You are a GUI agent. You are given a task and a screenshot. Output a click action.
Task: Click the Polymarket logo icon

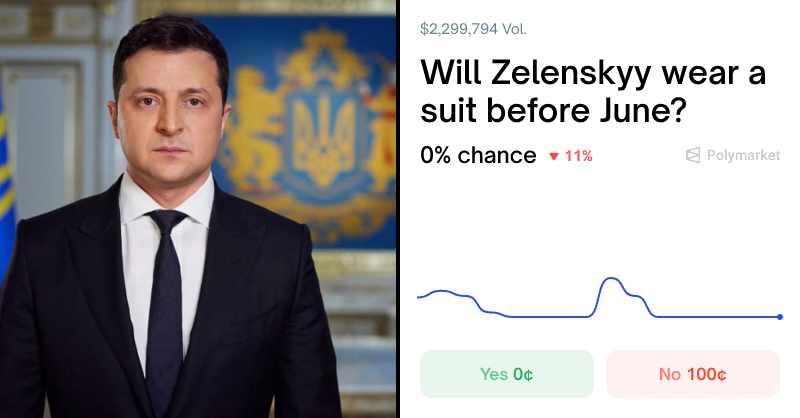click(693, 155)
